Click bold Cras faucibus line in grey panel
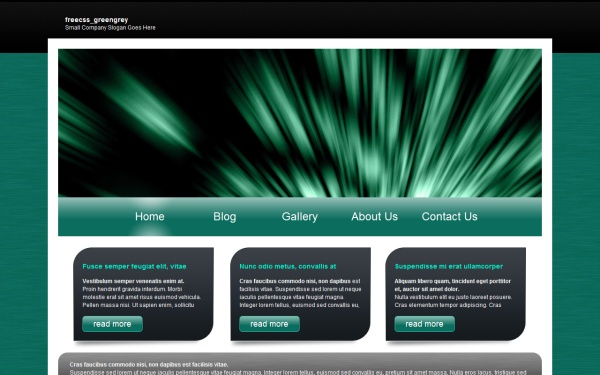The height and width of the screenshot is (375, 600). [149, 365]
